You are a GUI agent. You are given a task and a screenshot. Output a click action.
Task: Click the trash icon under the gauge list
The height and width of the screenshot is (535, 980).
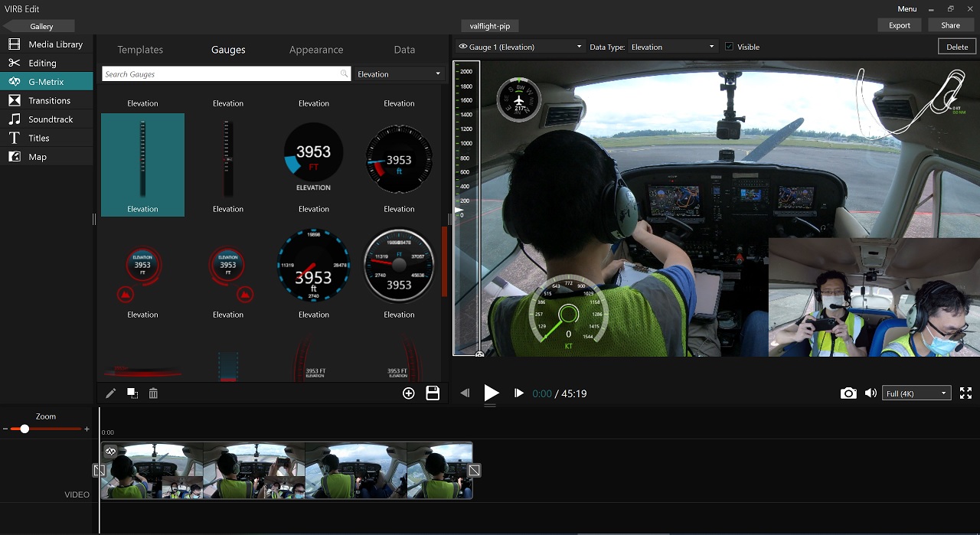153,393
